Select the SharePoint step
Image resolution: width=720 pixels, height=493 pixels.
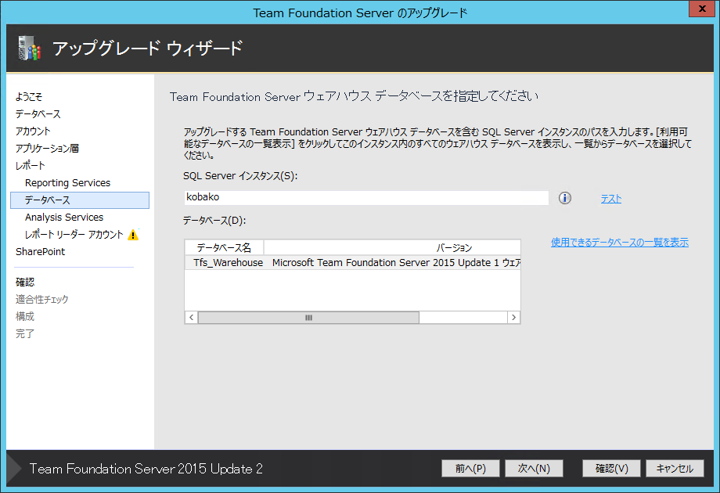[40, 252]
